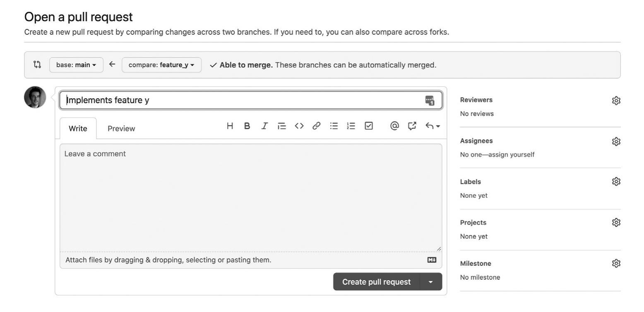Apply italic formatting to text

coord(264,126)
